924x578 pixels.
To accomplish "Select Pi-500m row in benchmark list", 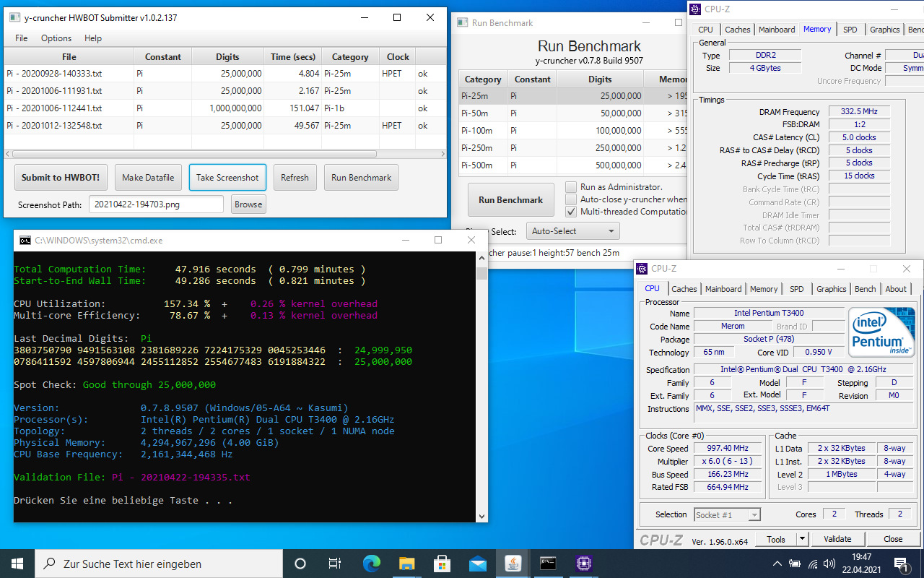I will click(574, 165).
